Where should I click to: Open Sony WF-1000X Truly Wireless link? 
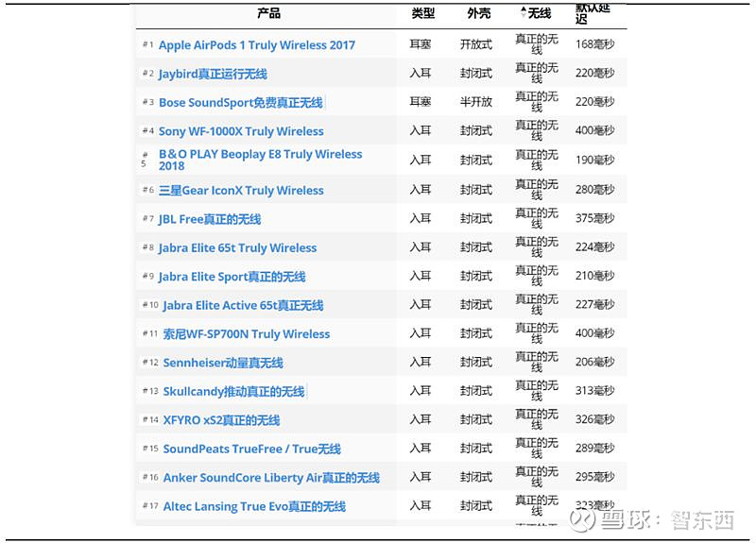click(x=241, y=131)
